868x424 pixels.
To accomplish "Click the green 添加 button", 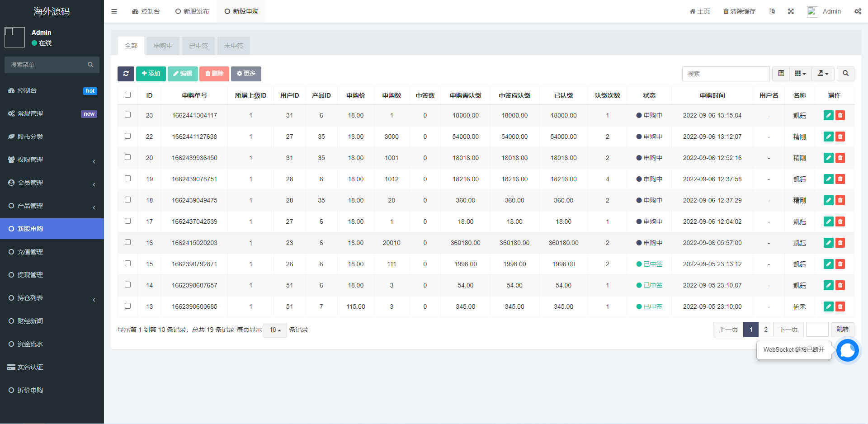I will [x=151, y=74].
